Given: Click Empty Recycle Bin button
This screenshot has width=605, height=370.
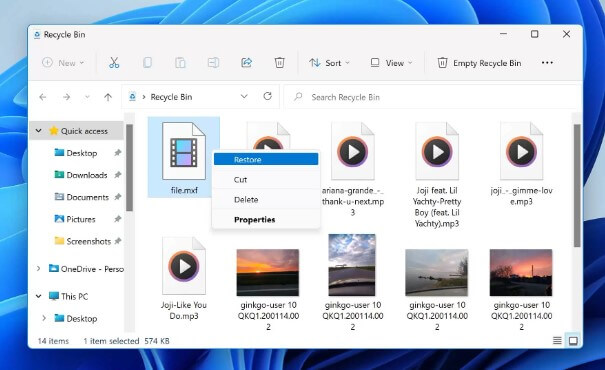Looking at the screenshot, I should point(479,63).
